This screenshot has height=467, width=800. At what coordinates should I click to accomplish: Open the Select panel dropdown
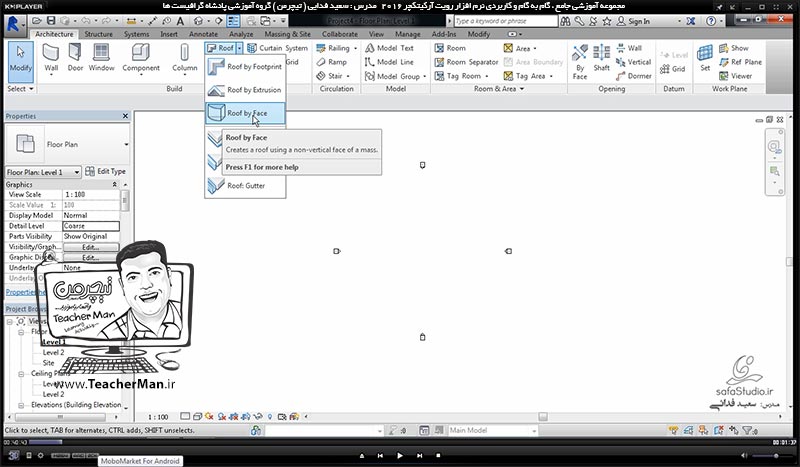pyautogui.click(x=20, y=89)
